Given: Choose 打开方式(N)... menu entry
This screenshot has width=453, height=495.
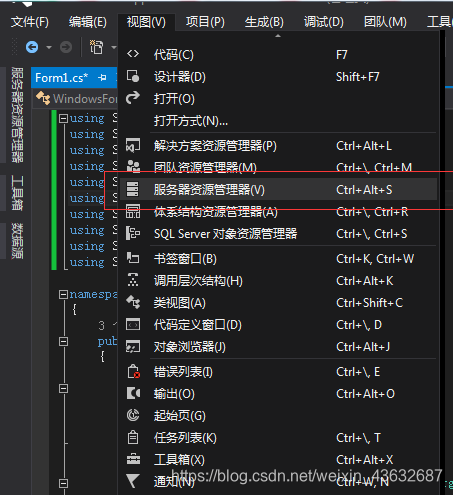Looking at the screenshot, I should [x=278, y=121].
